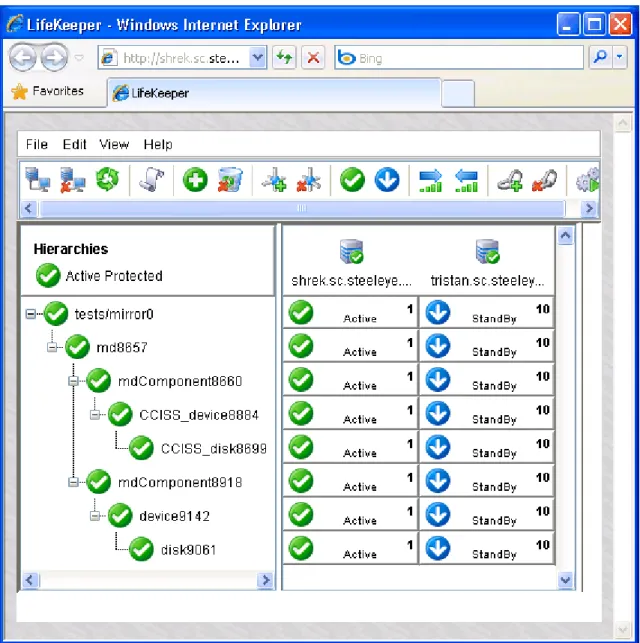Viewport: 640px width, 643px height.
Task: Click the Remove Dependency chain icon
Action: point(545,180)
